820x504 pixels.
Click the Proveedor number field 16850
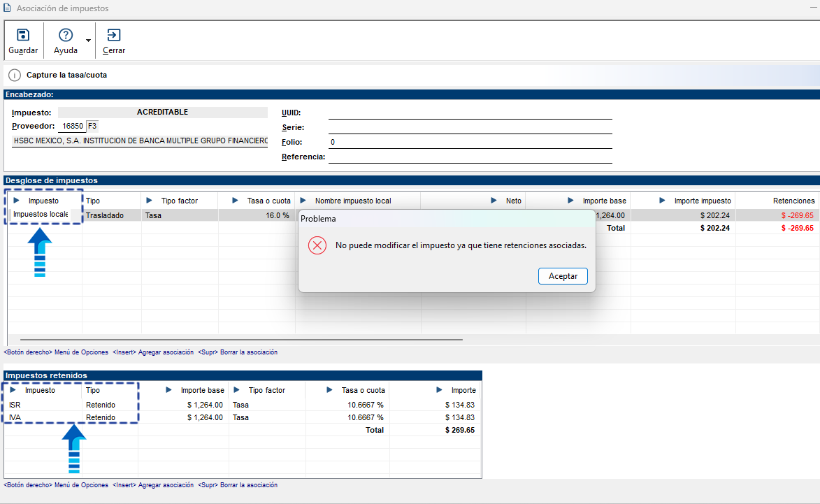71,127
